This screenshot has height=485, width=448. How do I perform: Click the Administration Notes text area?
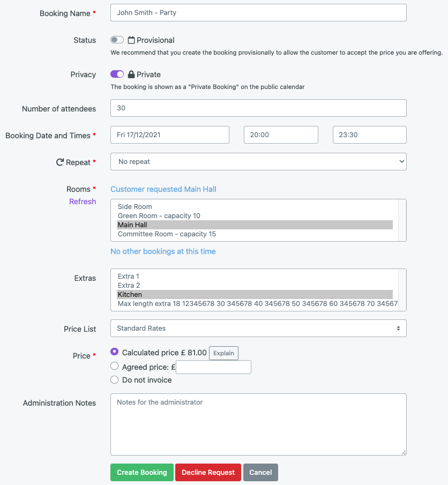[258, 424]
